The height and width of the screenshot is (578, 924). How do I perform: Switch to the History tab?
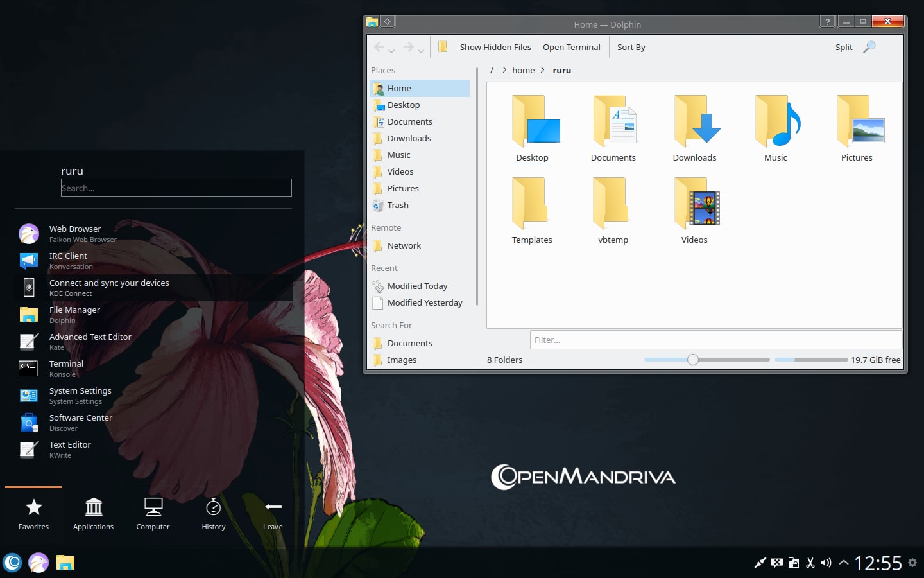213,514
